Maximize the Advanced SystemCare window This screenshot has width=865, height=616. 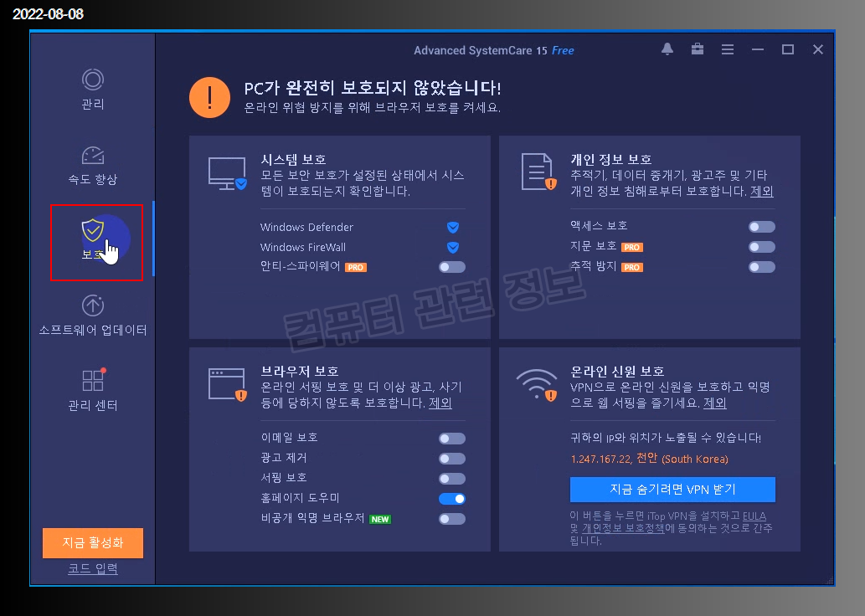point(788,49)
